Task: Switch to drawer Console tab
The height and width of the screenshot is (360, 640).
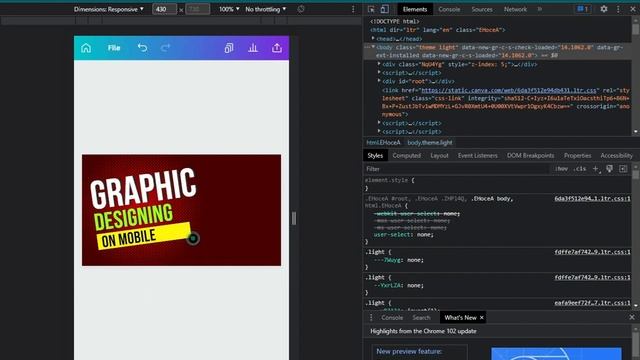Action: click(392, 318)
